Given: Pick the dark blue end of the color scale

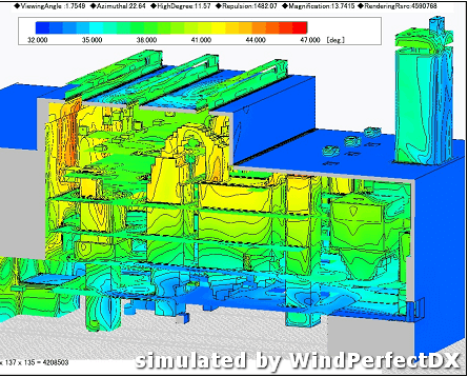Looking at the screenshot, I should tap(43, 28).
